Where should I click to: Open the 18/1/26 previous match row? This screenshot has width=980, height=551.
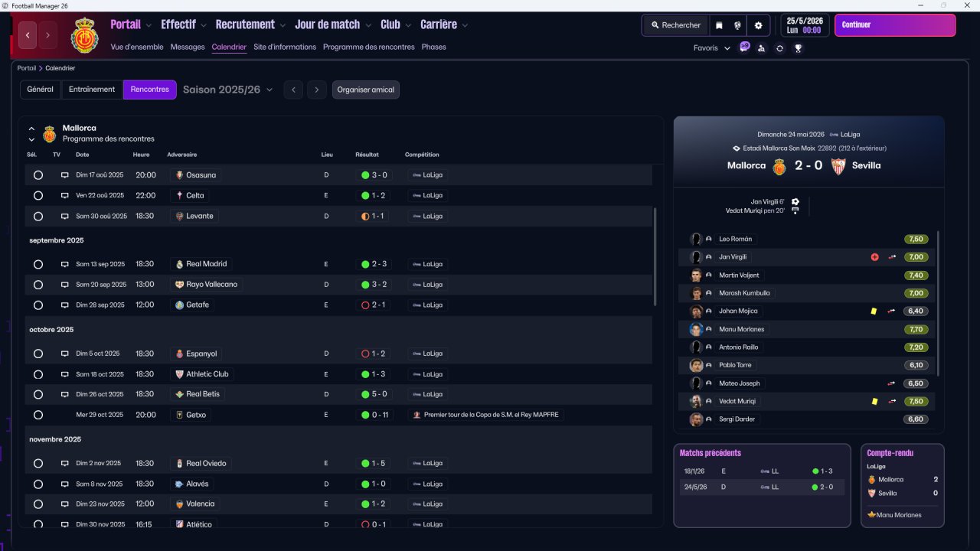763,471
